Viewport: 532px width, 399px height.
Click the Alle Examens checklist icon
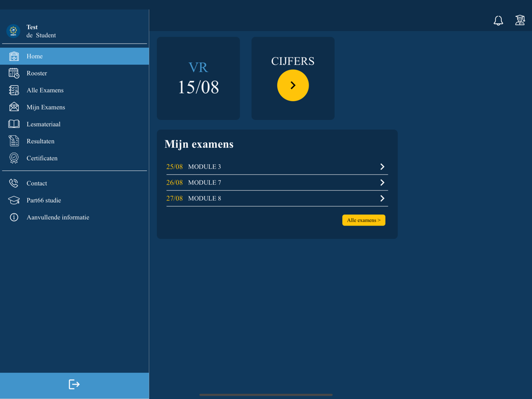14,90
